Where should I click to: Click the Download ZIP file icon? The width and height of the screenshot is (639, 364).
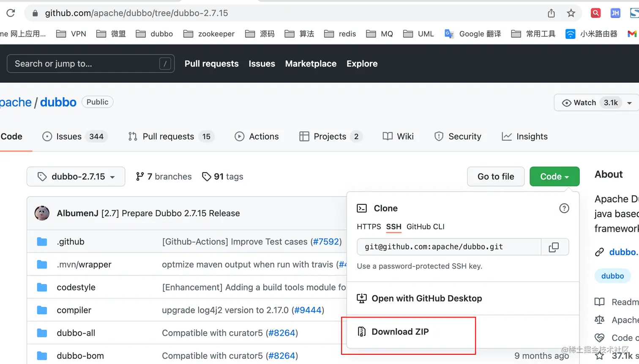[x=362, y=331]
